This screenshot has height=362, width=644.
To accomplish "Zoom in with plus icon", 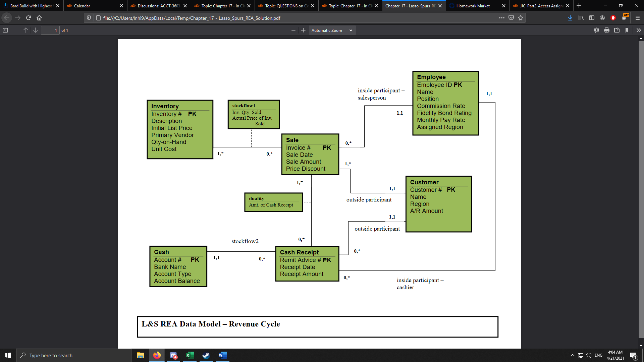I will coord(303,30).
